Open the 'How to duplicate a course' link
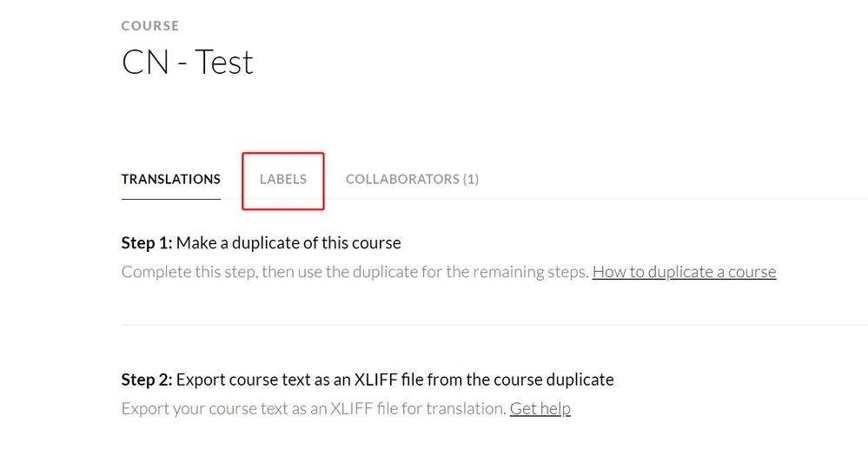The image size is (868, 449). pos(684,272)
